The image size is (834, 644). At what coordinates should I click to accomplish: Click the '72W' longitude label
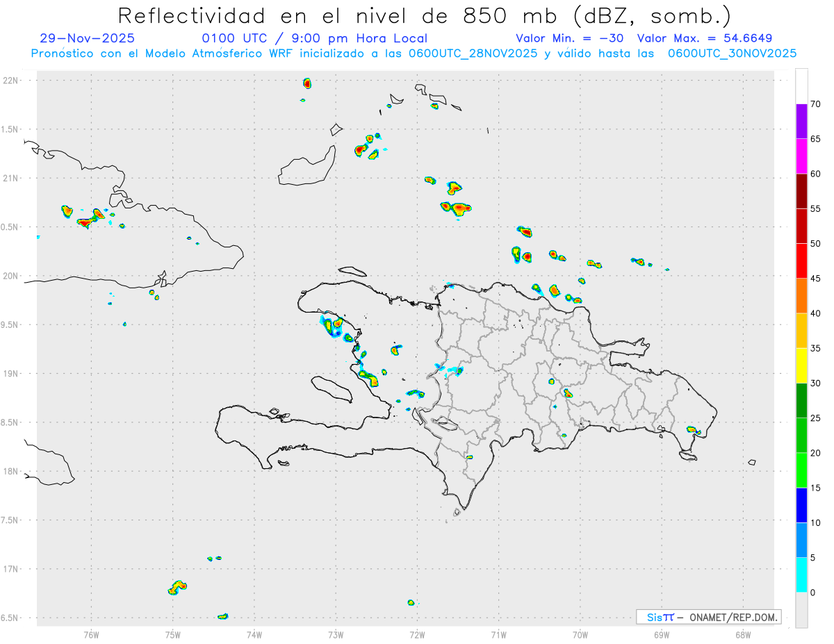coord(417,634)
